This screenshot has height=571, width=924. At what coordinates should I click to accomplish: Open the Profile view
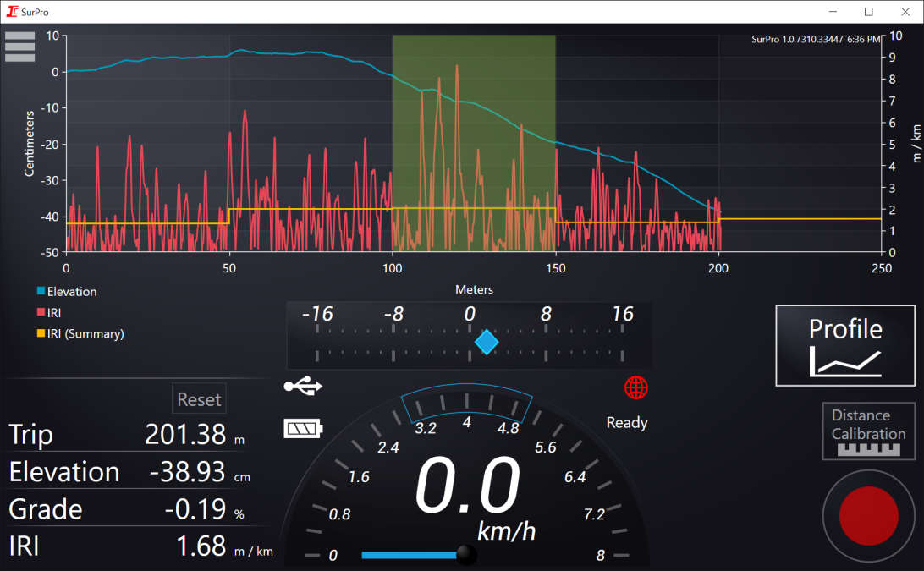(x=845, y=344)
